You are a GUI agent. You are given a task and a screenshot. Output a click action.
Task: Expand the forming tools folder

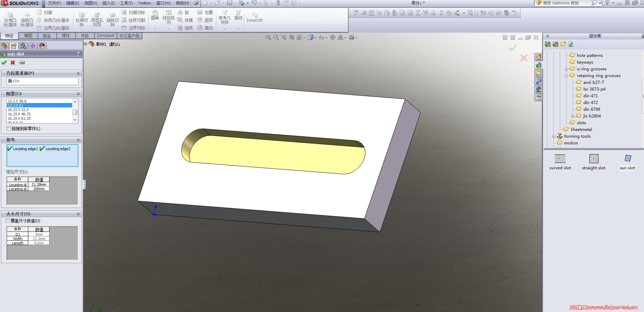[553, 136]
